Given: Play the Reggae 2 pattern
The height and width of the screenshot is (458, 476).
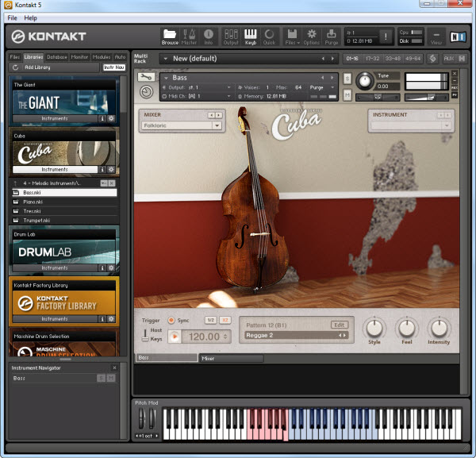Looking at the screenshot, I should (175, 337).
